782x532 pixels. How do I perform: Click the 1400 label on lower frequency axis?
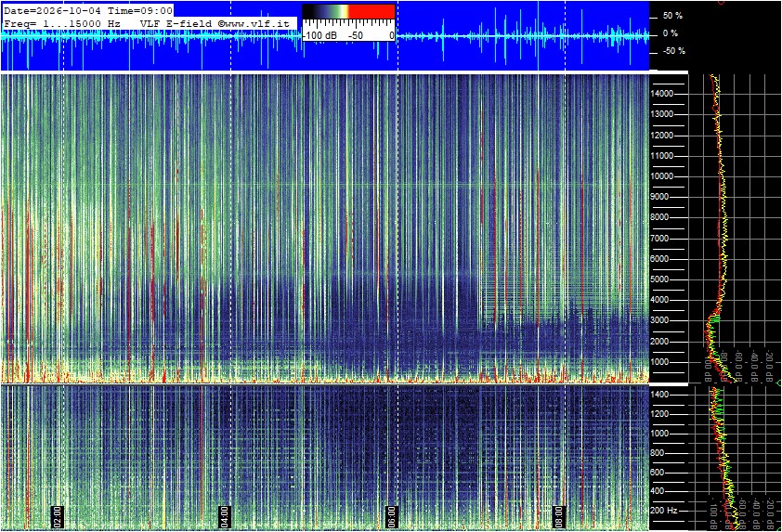[659, 395]
